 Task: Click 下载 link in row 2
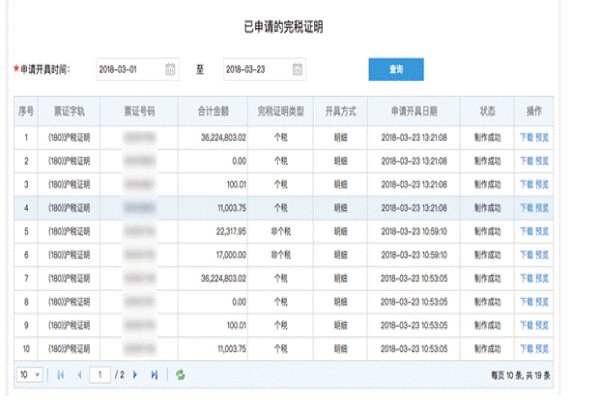pos(527,161)
